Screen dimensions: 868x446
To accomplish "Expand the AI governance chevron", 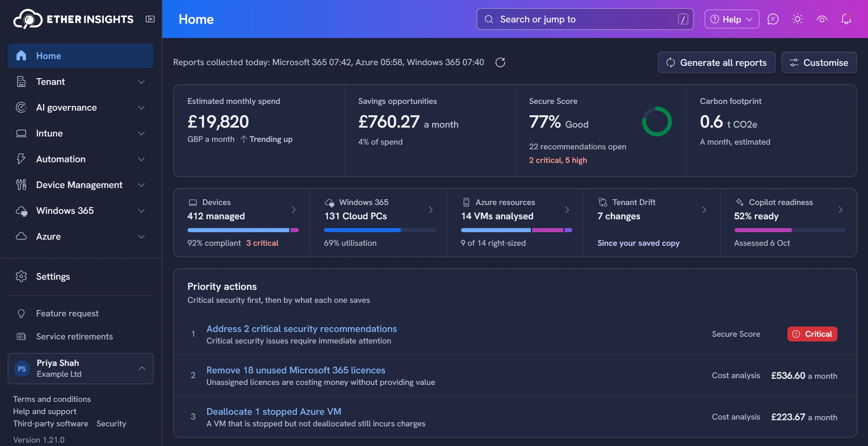I will pos(141,107).
